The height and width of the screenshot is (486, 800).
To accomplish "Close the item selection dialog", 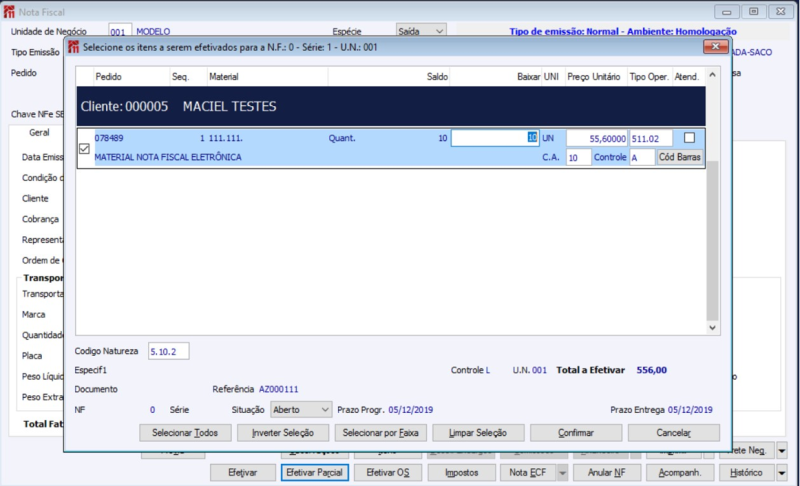I will 715,46.
